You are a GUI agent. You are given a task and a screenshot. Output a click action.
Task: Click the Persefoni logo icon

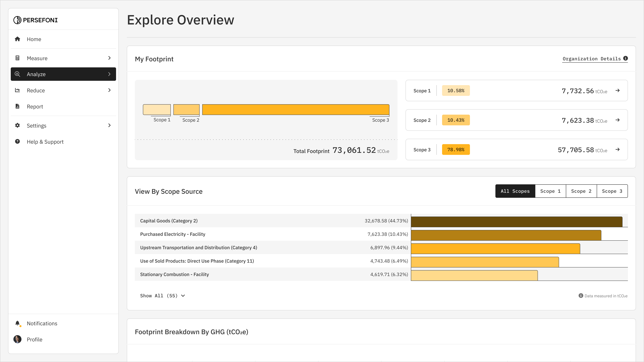click(x=17, y=20)
